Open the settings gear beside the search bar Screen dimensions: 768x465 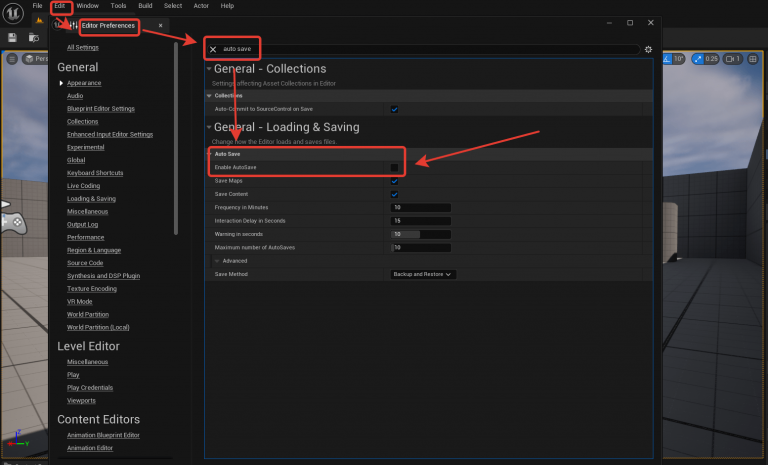(648, 49)
